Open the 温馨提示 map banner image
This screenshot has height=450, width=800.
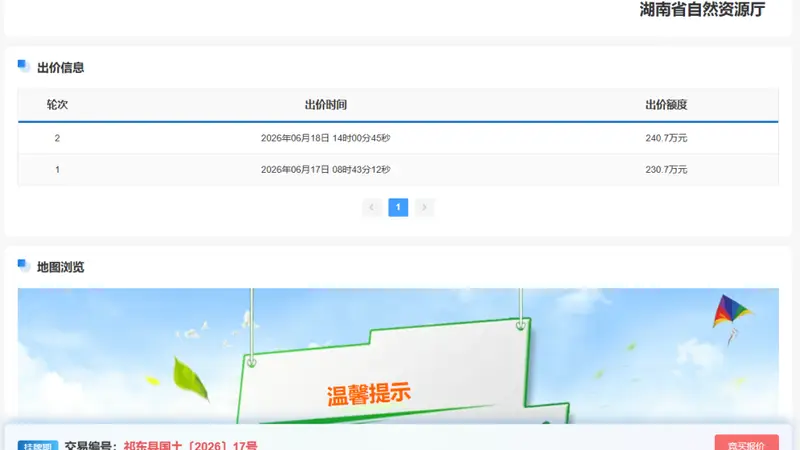click(x=398, y=356)
